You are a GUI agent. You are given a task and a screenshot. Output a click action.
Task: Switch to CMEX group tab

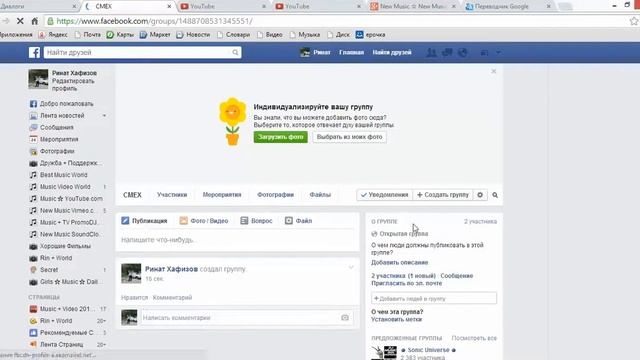tap(132, 195)
